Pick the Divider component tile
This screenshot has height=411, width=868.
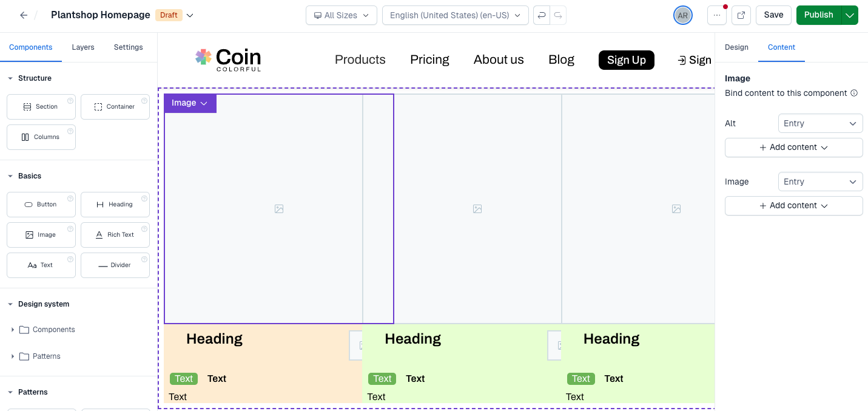coord(115,265)
